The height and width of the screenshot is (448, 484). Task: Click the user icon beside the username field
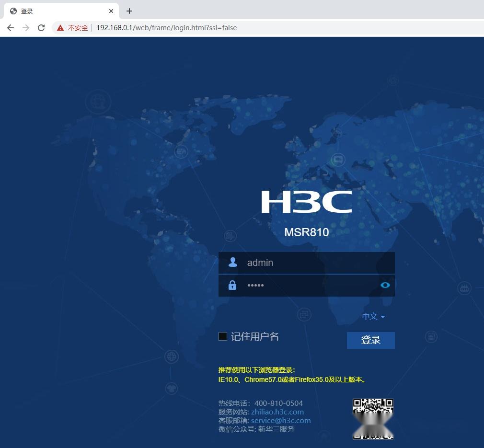pyautogui.click(x=232, y=262)
